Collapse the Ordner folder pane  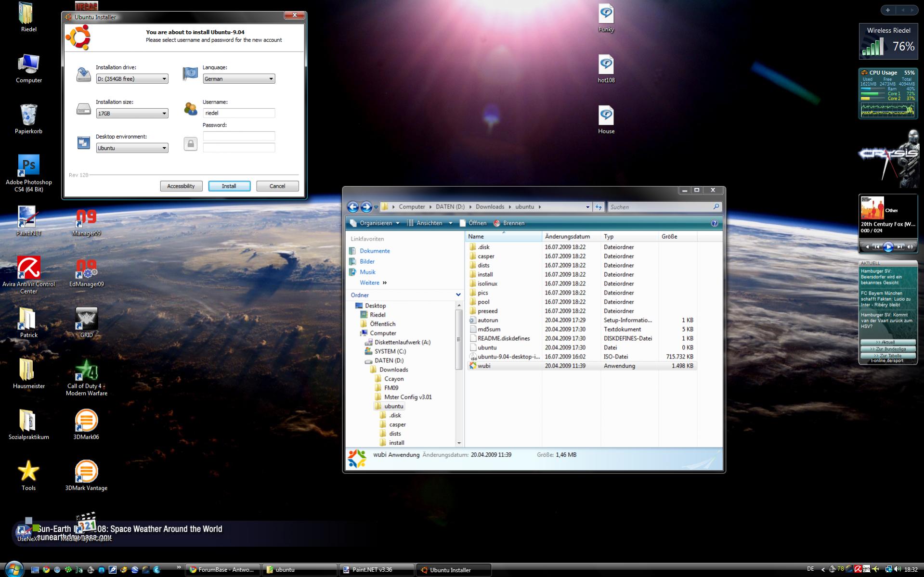point(458,295)
